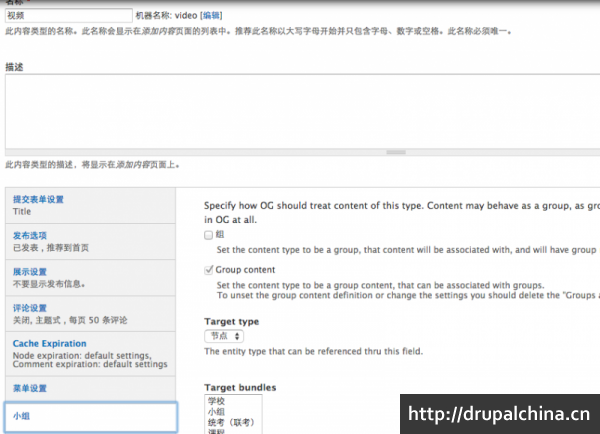Grab the description textarea resize handle
This screenshot has width=600, height=434.
click(x=396, y=152)
